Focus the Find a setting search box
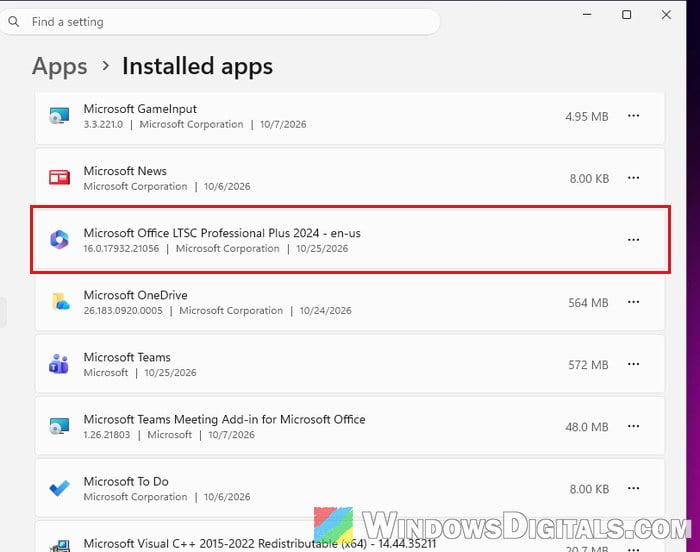The width and height of the screenshot is (700, 552). click(x=220, y=22)
